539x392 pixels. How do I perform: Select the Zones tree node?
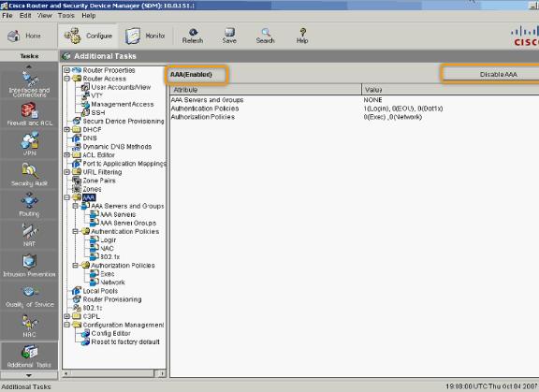pyautogui.click(x=92, y=189)
